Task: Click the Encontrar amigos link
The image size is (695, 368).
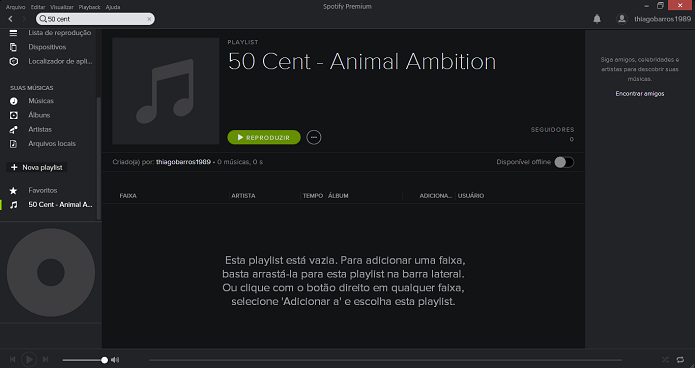Action: [640, 94]
